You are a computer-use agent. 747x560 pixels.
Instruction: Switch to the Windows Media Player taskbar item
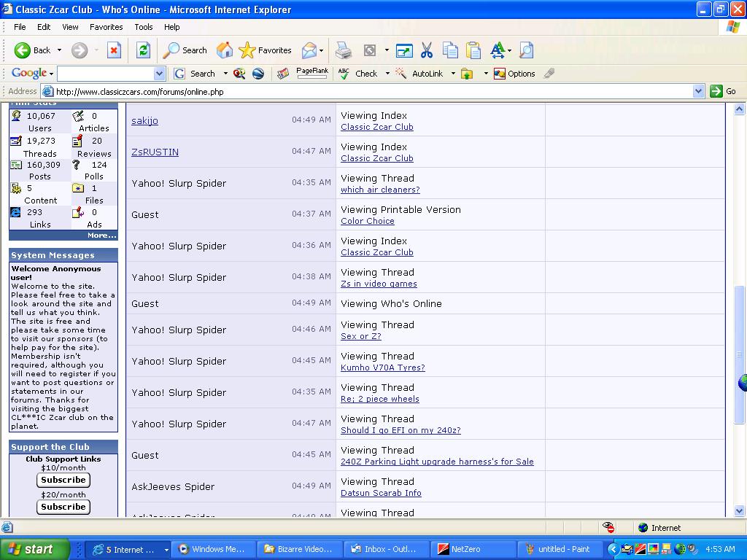[x=214, y=549]
